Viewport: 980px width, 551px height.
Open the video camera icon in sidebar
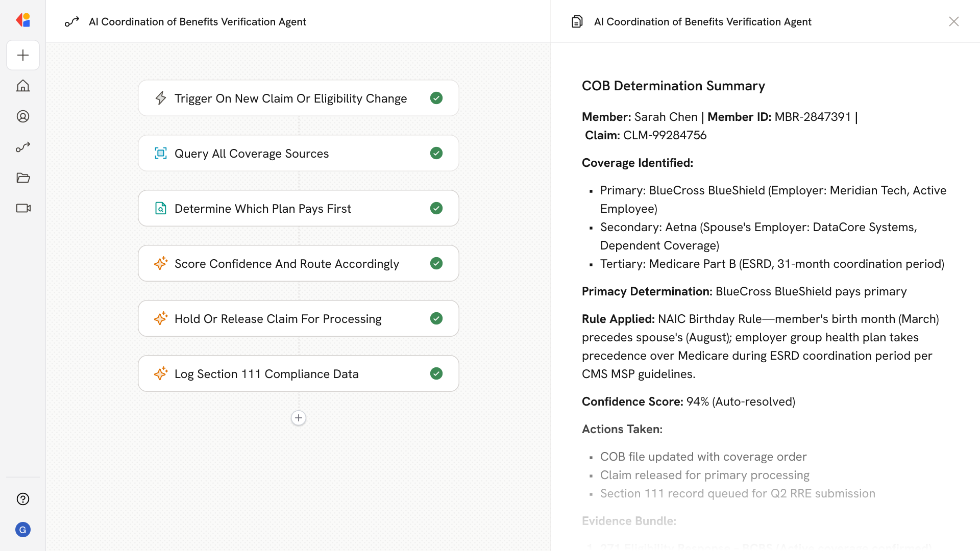tap(23, 208)
